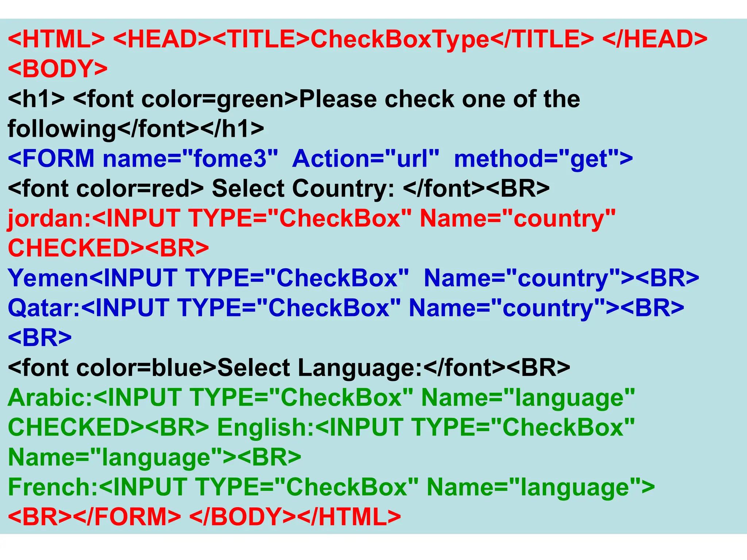Screen dimensions: 747x560
Task: Click the 'Select Country:' text
Action: pyautogui.click(x=303, y=189)
